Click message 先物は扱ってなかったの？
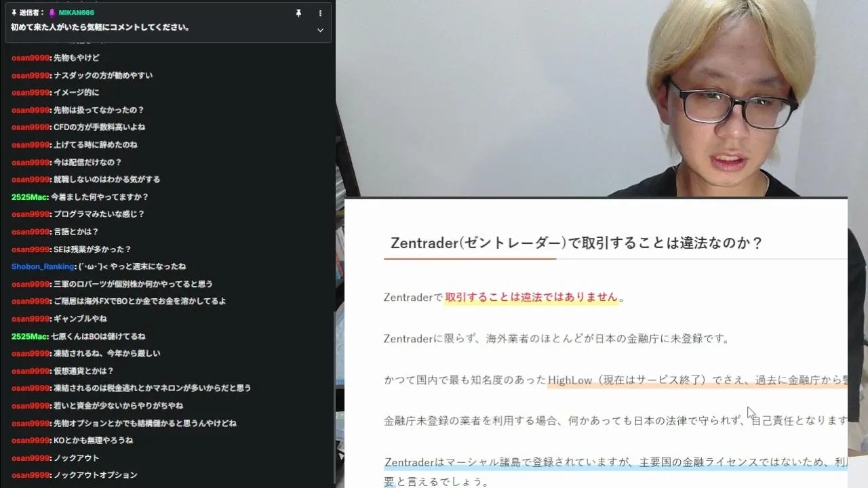 coord(99,110)
